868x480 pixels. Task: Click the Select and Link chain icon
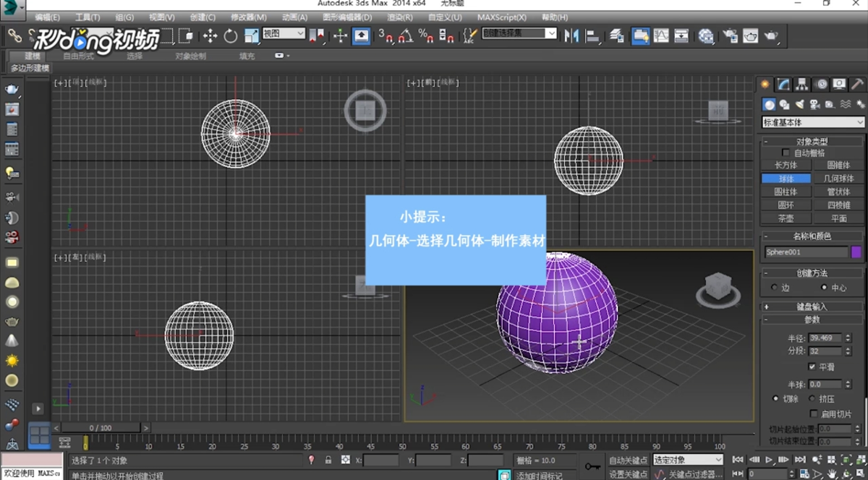[14, 35]
